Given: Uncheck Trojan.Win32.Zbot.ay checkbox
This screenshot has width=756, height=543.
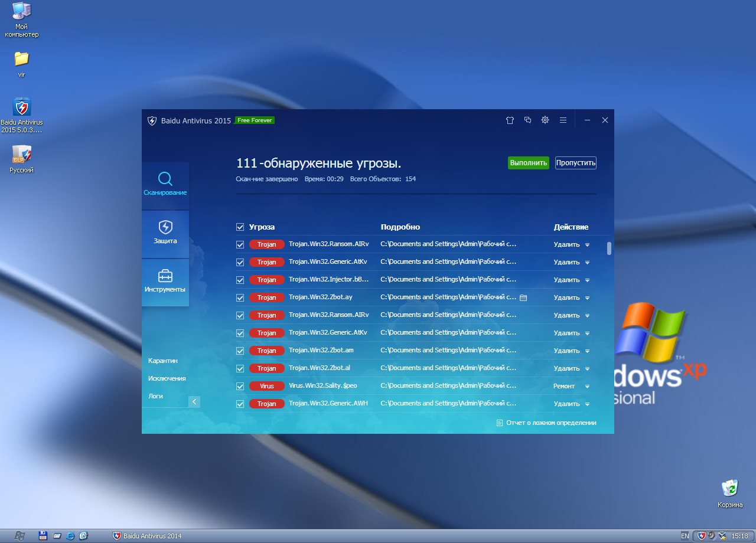Looking at the screenshot, I should 240,297.
